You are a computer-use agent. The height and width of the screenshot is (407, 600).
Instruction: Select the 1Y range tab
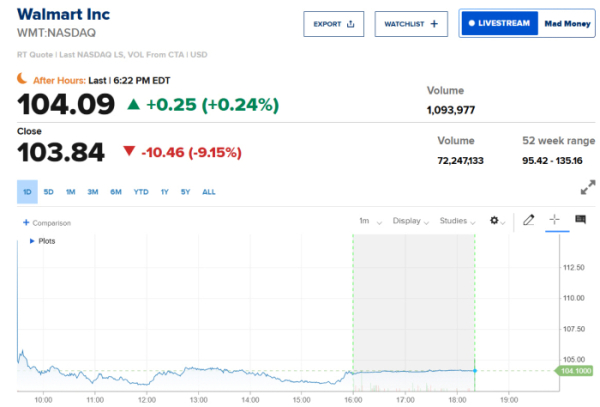pyautogui.click(x=165, y=192)
